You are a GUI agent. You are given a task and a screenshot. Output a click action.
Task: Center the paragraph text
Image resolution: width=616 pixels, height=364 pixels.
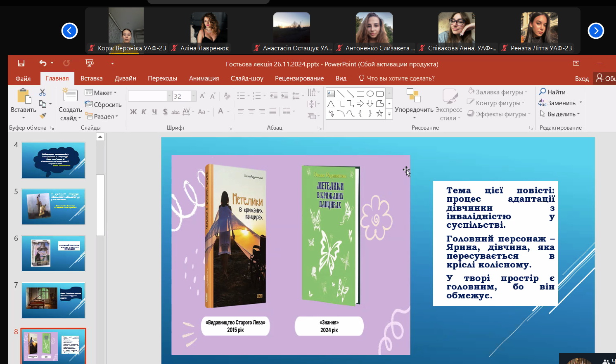click(x=251, y=111)
